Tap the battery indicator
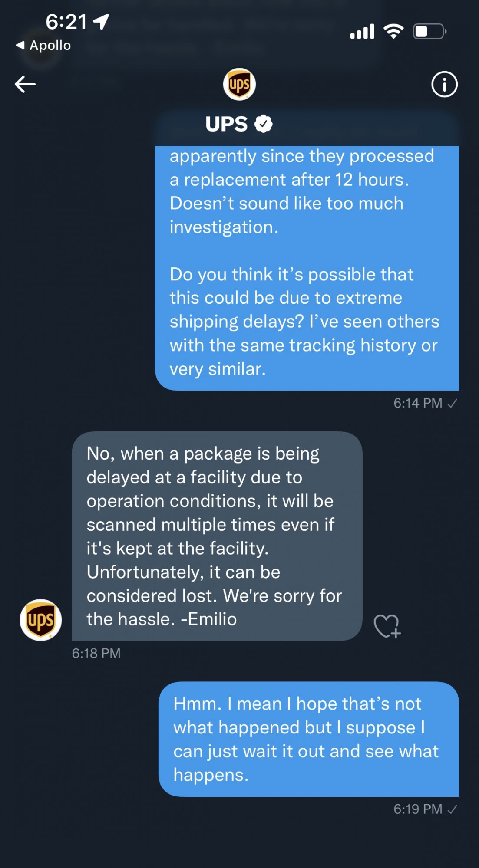Viewport: 479px width, 868px height. coord(429,31)
